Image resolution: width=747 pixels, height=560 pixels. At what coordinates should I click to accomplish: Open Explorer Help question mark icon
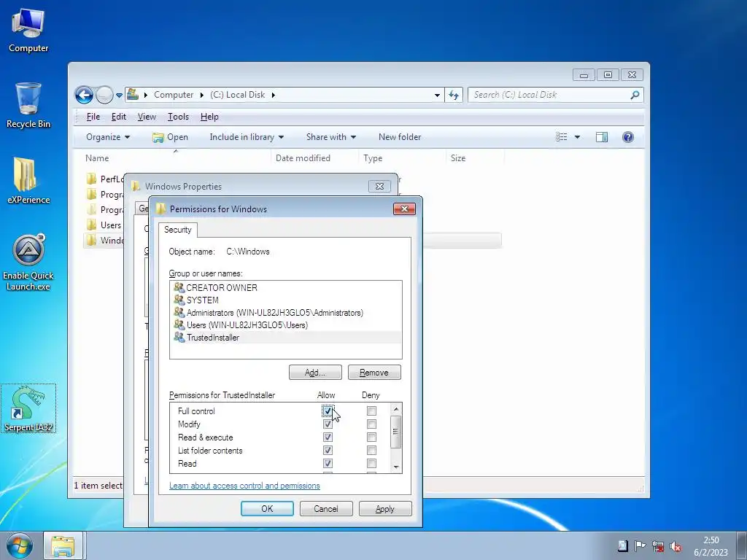click(628, 137)
